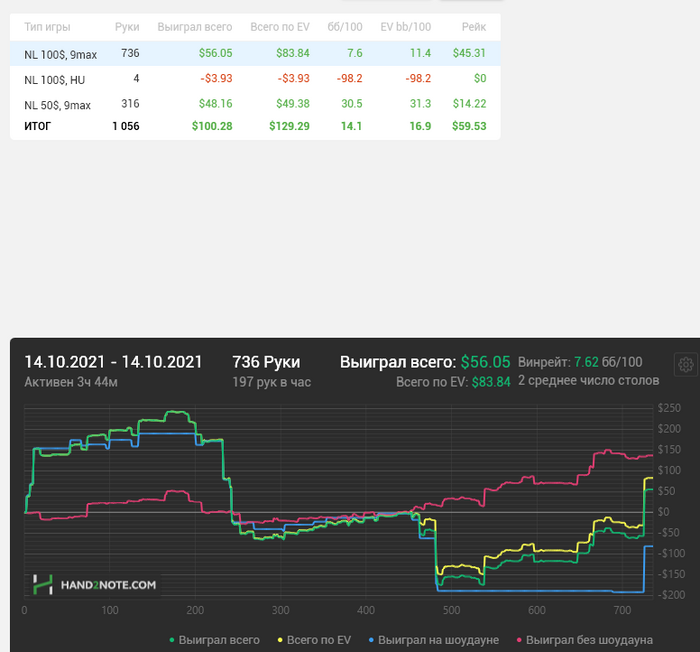Toggle the 'Выиграл на шоудауне' blue legend series
This screenshot has width=700, height=652.
(433, 640)
